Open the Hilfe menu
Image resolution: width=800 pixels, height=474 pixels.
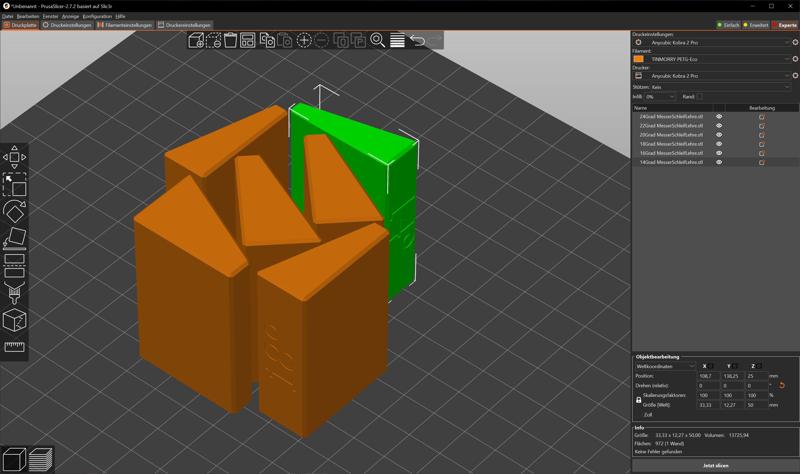click(120, 16)
